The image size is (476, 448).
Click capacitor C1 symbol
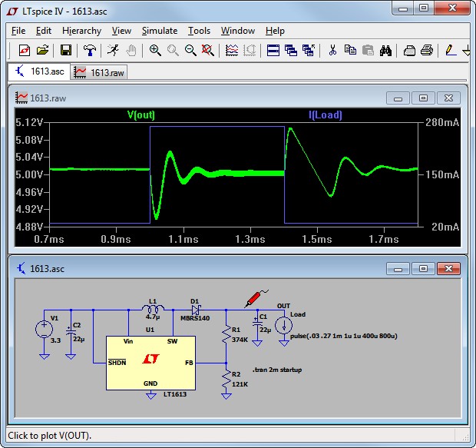tap(257, 322)
